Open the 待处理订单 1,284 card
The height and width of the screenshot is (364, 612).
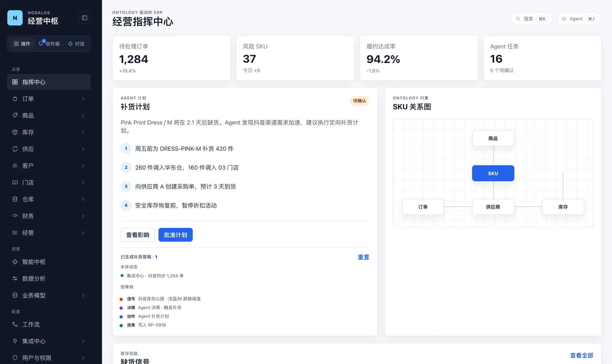[172, 58]
